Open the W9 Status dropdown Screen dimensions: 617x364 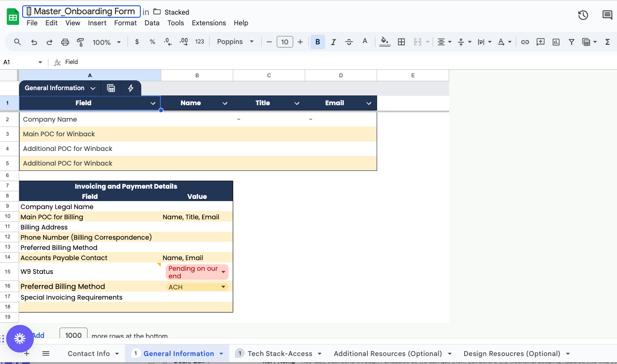(223, 272)
